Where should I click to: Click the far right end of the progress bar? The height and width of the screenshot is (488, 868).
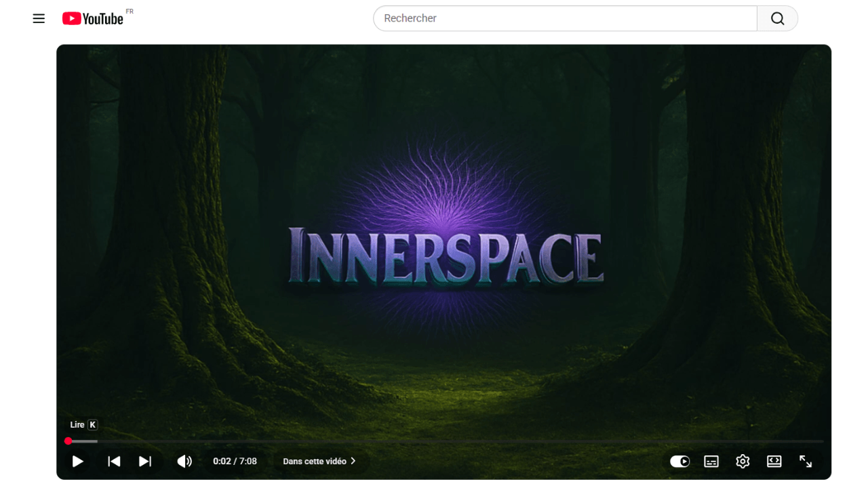point(822,441)
